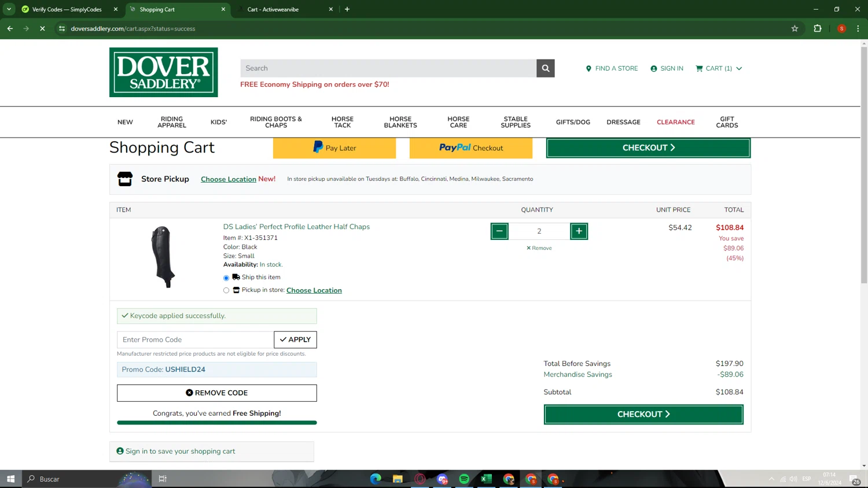Click the Sign In account link
Viewport: 868px width, 488px height.
pos(667,68)
